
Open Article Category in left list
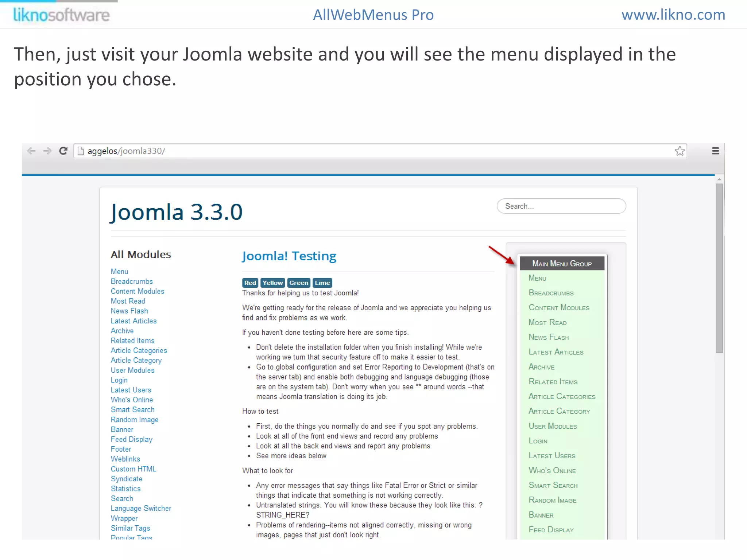[136, 360]
